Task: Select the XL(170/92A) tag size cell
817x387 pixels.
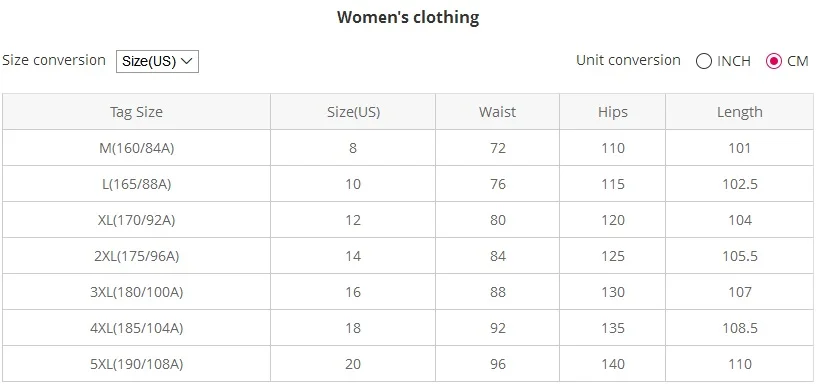Action: coord(136,220)
